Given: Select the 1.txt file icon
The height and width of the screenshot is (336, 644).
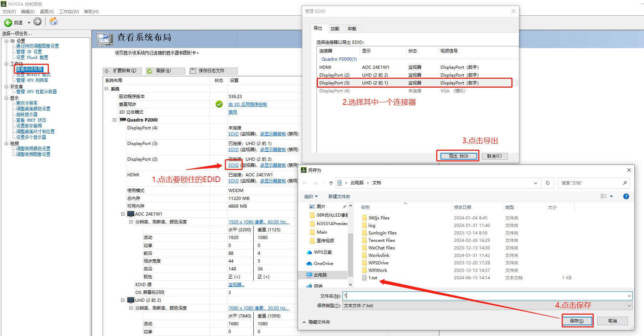Looking at the screenshot, I should pos(364,278).
